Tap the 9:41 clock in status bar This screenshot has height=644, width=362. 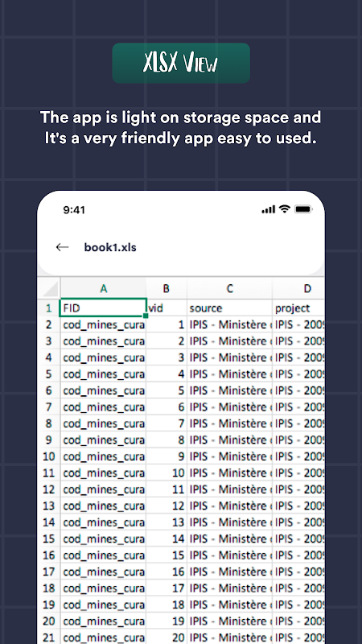point(74,210)
